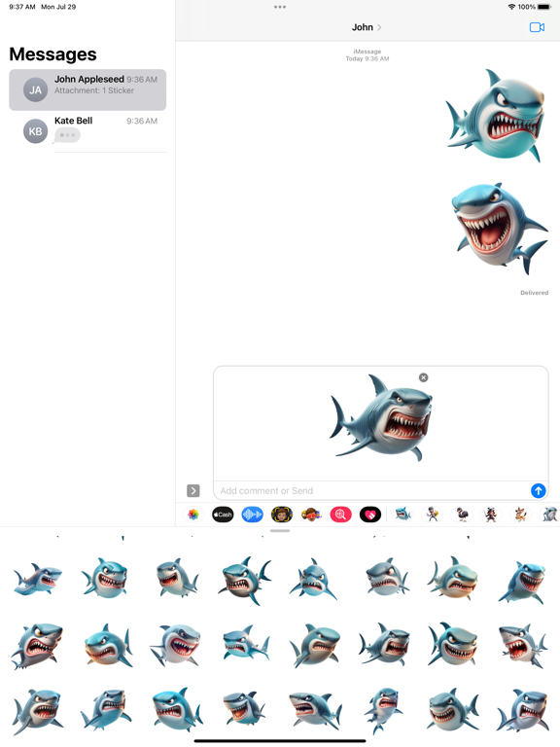The image size is (560, 747).
Task: Select the shark sticker pack in the app strip
Action: 402,515
